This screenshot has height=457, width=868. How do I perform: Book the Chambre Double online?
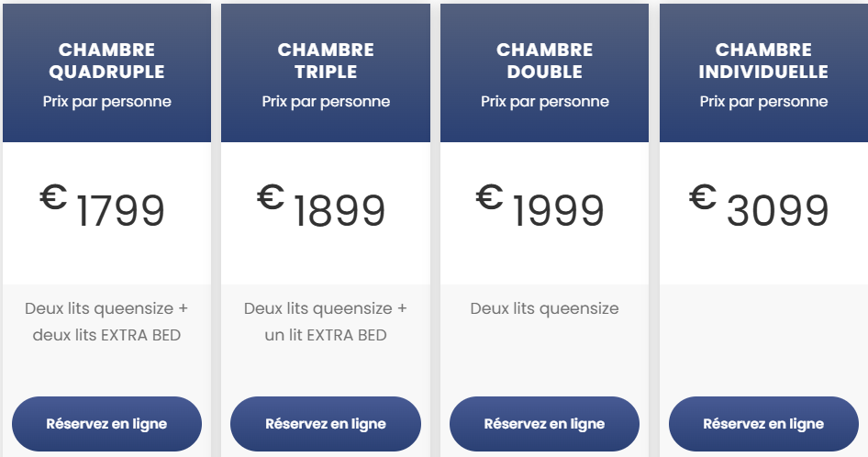[544, 424]
